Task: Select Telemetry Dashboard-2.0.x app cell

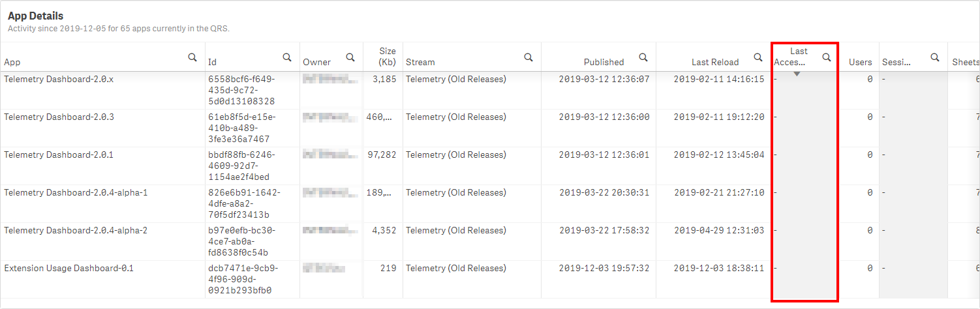Action: click(x=59, y=79)
